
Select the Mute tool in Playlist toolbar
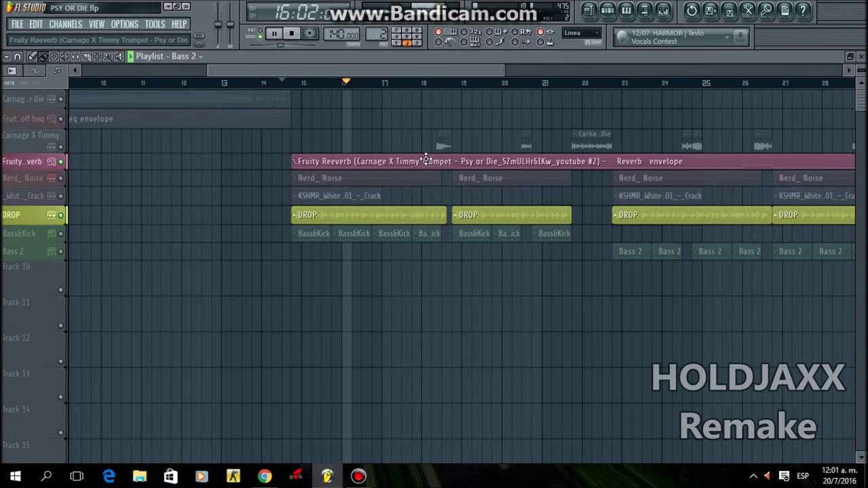coord(64,56)
